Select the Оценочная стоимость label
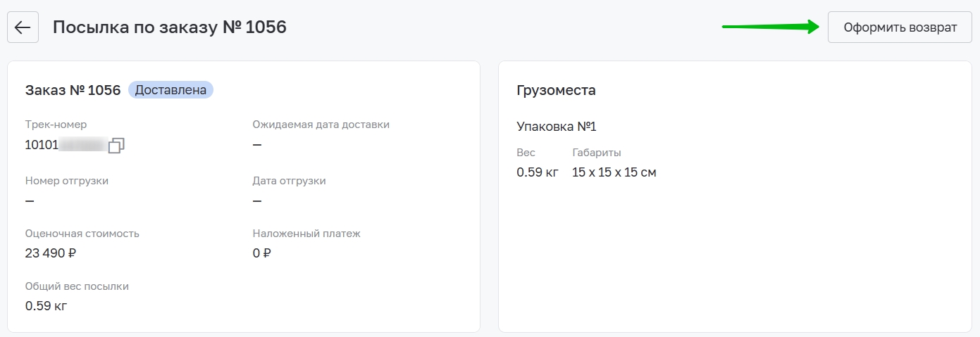 tap(82, 234)
